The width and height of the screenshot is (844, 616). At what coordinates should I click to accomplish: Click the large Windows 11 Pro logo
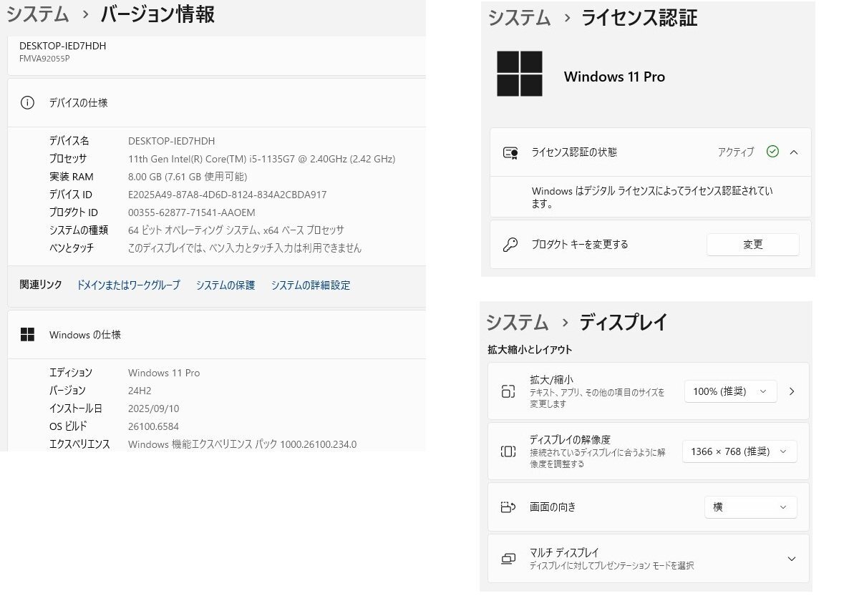[520, 74]
